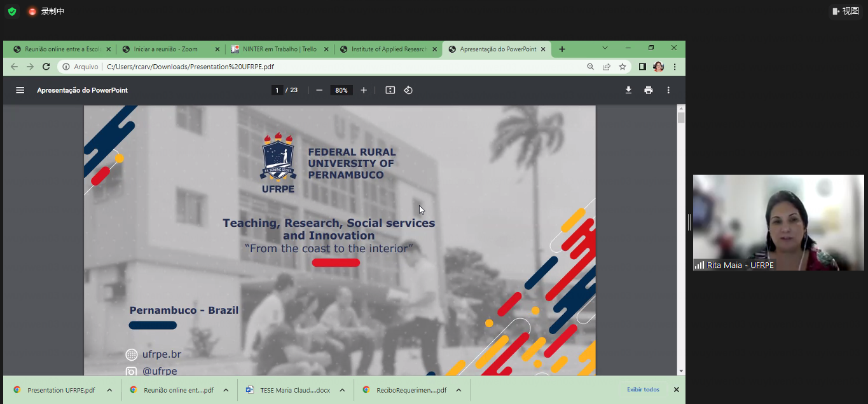The width and height of the screenshot is (868, 404).
Task: Rotate the PDF counterclockwise
Action: click(408, 90)
